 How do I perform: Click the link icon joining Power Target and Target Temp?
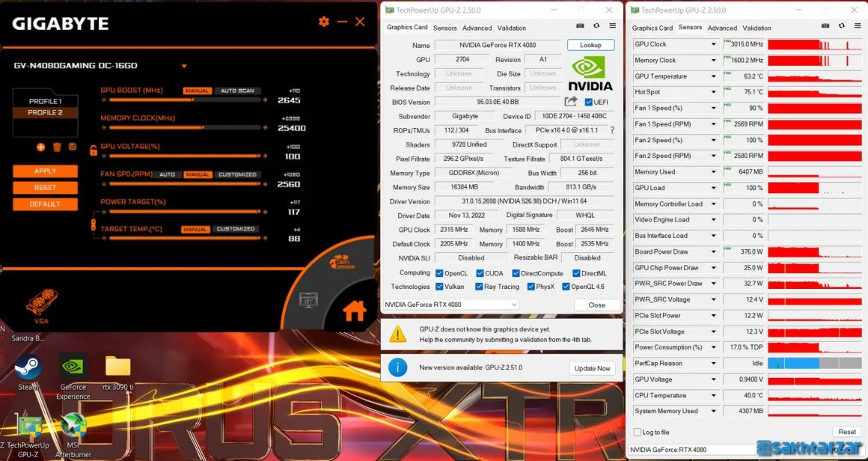pos(94,225)
